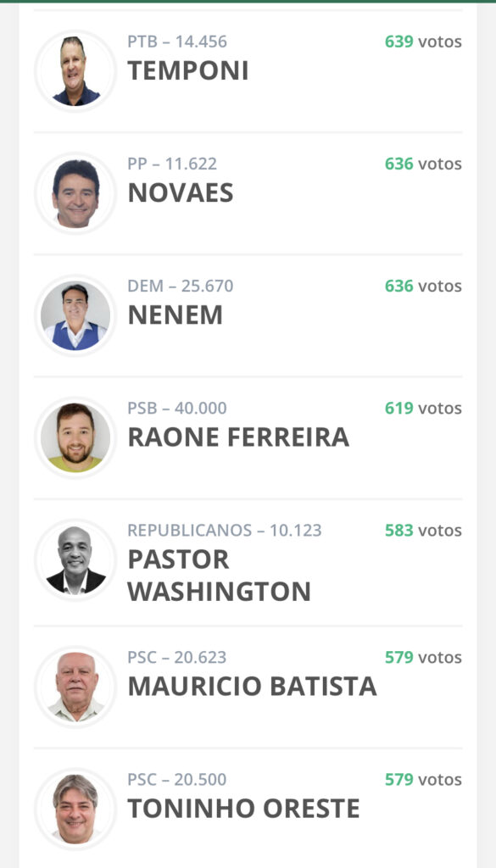Select the RAONE FERREIRA name
This screenshot has height=868, width=496.
tap(238, 437)
